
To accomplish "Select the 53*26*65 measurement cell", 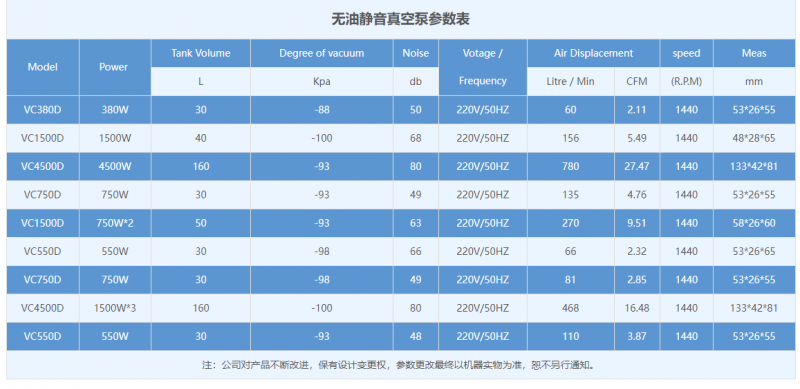I will click(x=754, y=252).
